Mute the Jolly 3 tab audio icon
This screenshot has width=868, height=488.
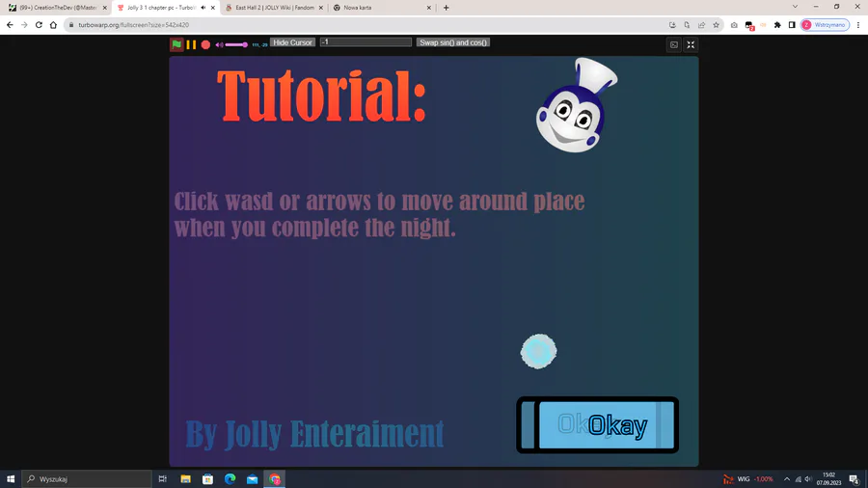[203, 8]
